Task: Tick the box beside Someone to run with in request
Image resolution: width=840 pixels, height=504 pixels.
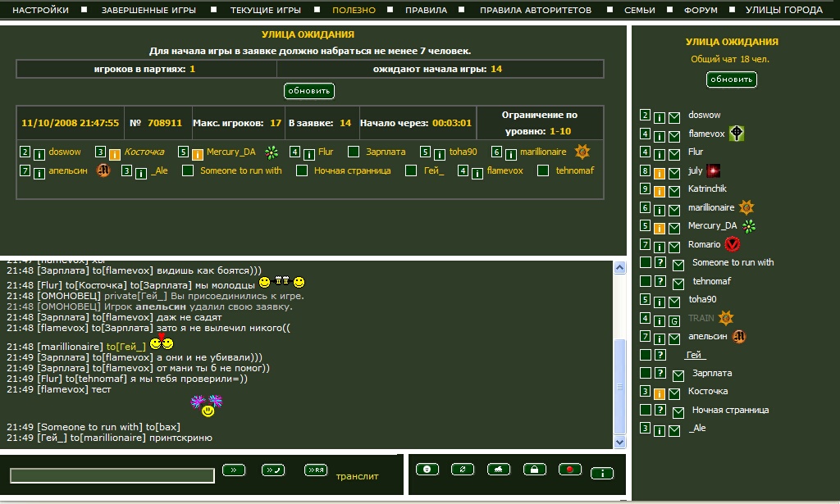Action: 188,170
